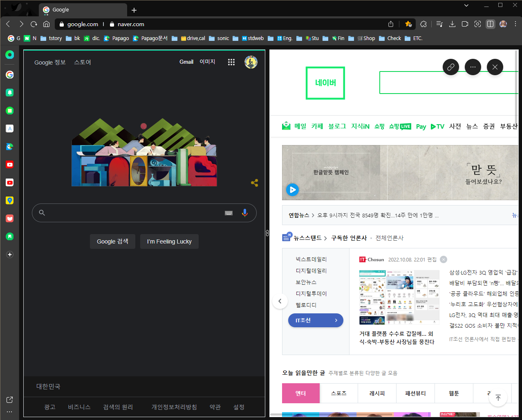522x420 pixels.
Task: Go forward with the browser forward arrow
Action: [x=21, y=24]
